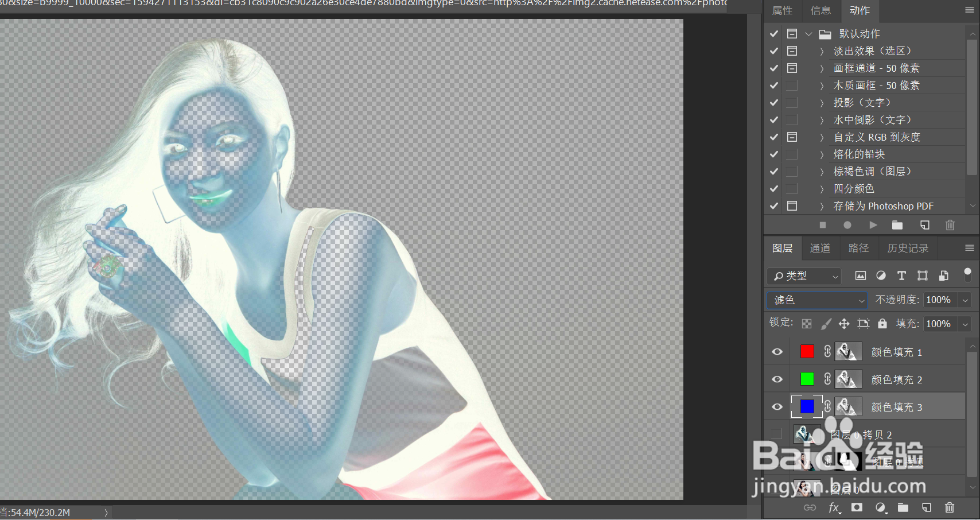Expand the 熔化的铅块 action
The image size is (980, 520).
click(x=822, y=154)
